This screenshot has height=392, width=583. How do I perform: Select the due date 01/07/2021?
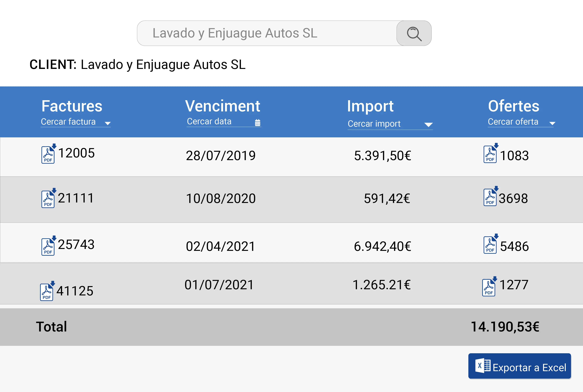click(219, 285)
